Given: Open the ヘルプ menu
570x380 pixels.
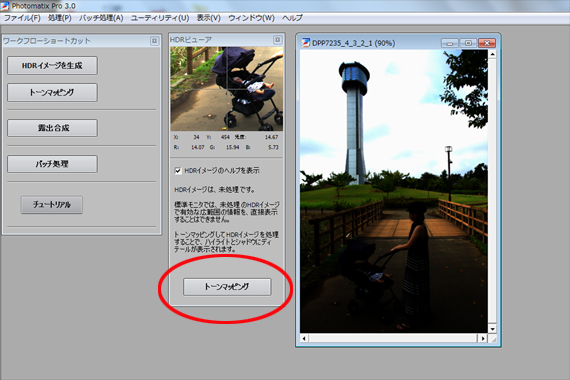Looking at the screenshot, I should (x=292, y=18).
